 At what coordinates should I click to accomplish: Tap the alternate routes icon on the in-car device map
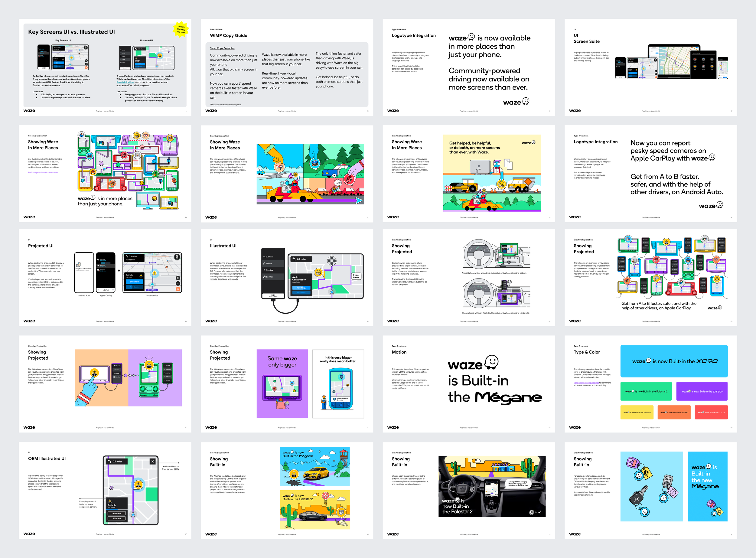coord(178,284)
